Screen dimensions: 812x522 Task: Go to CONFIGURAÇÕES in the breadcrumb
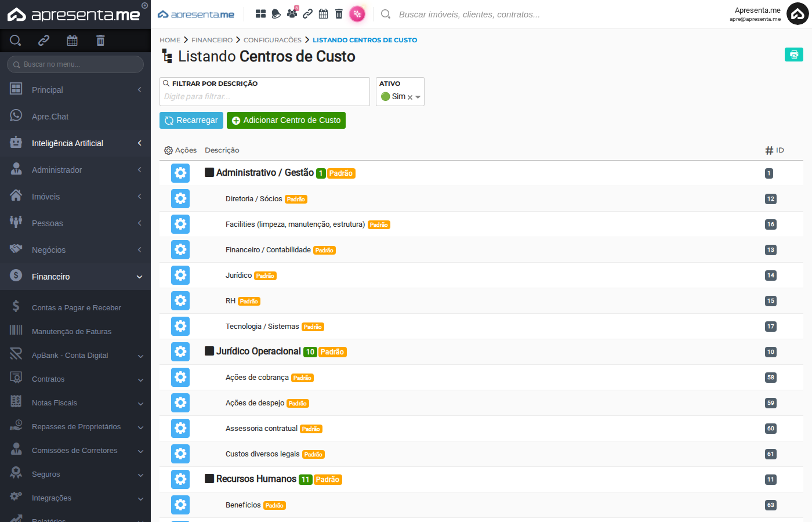pyautogui.click(x=273, y=40)
